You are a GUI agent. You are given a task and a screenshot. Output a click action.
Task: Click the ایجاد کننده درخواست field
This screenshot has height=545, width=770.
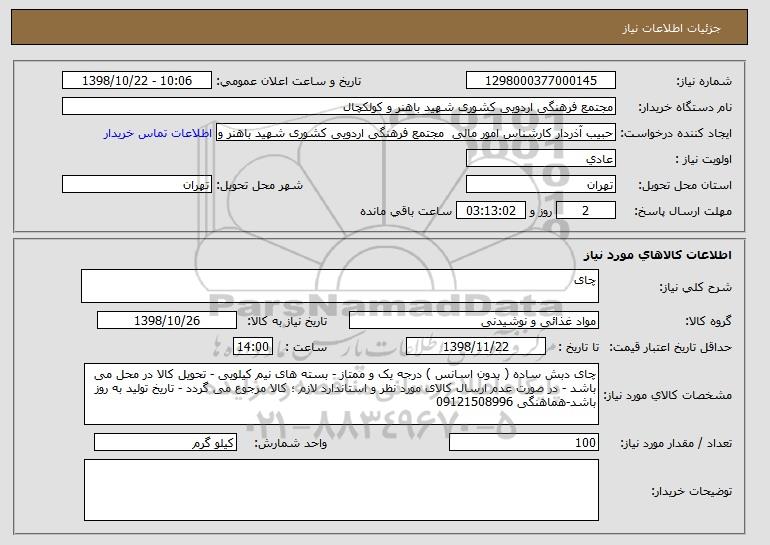pos(415,133)
